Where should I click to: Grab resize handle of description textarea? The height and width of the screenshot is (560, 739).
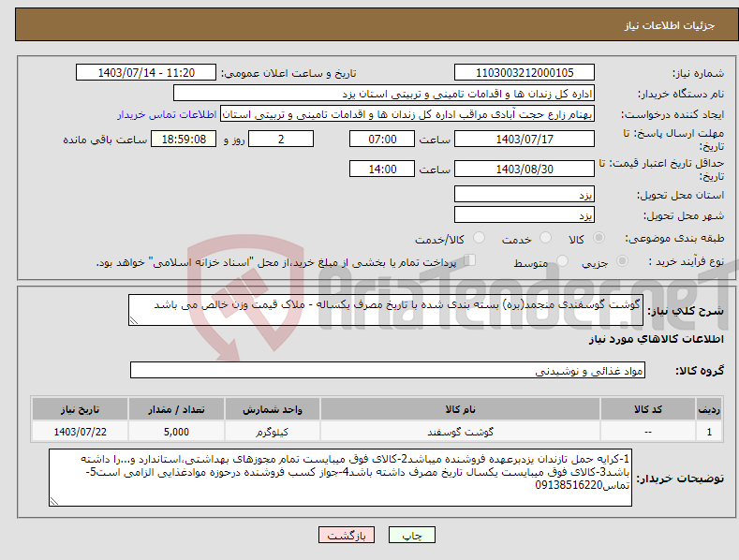click(x=134, y=320)
